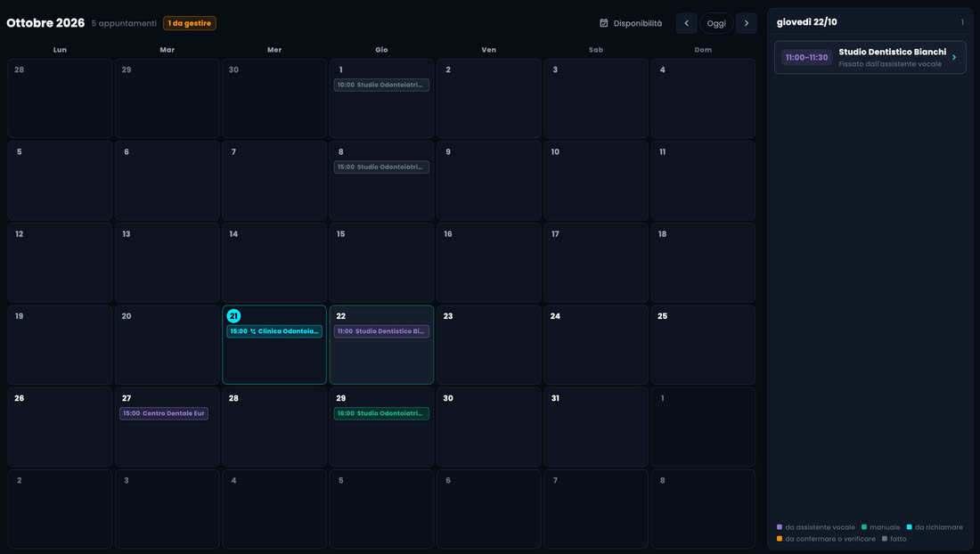
Task: Select day 31 in the calendar
Action: pos(596,427)
